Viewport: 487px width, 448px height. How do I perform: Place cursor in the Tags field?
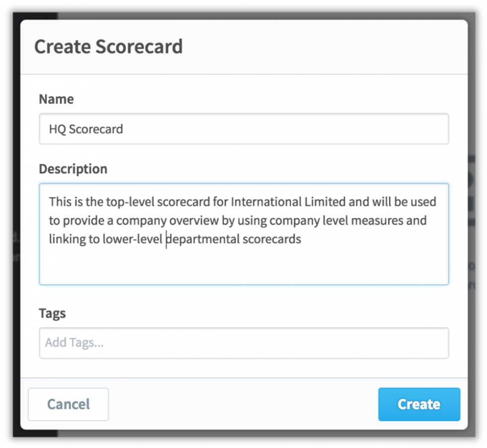pyautogui.click(x=243, y=342)
